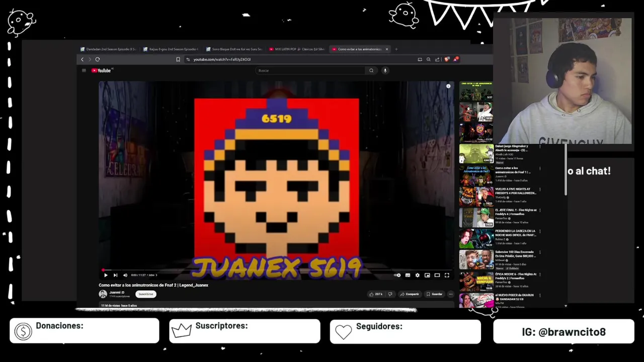Mute the video volume speaker icon
Image resolution: width=644 pixels, height=362 pixels.
125,275
